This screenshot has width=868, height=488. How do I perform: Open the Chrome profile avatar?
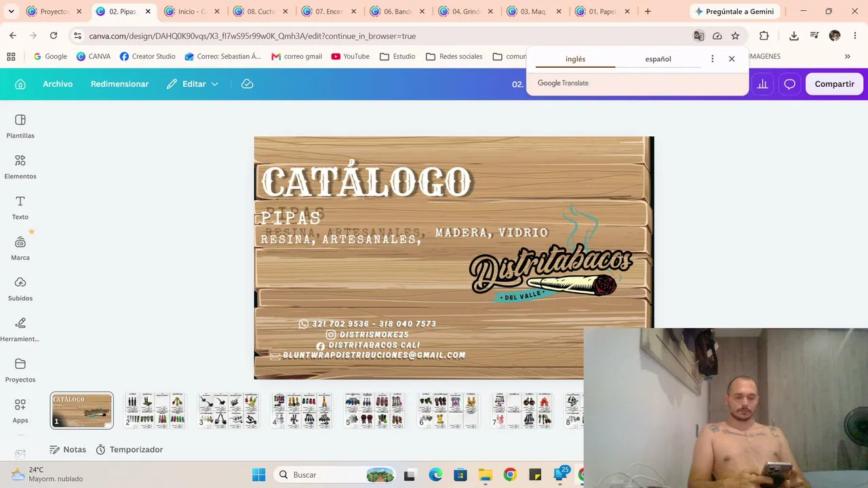(x=835, y=36)
